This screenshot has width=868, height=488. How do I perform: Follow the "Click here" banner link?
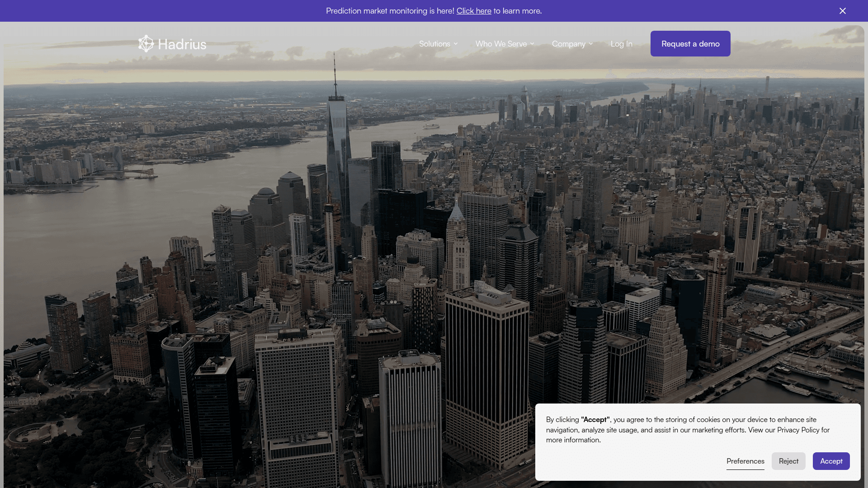(474, 11)
